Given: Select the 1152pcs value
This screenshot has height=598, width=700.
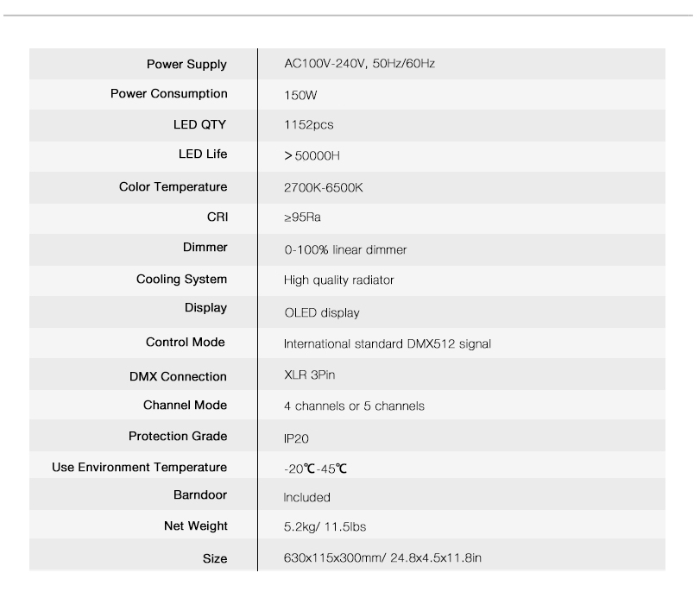Looking at the screenshot, I should pos(308,124).
